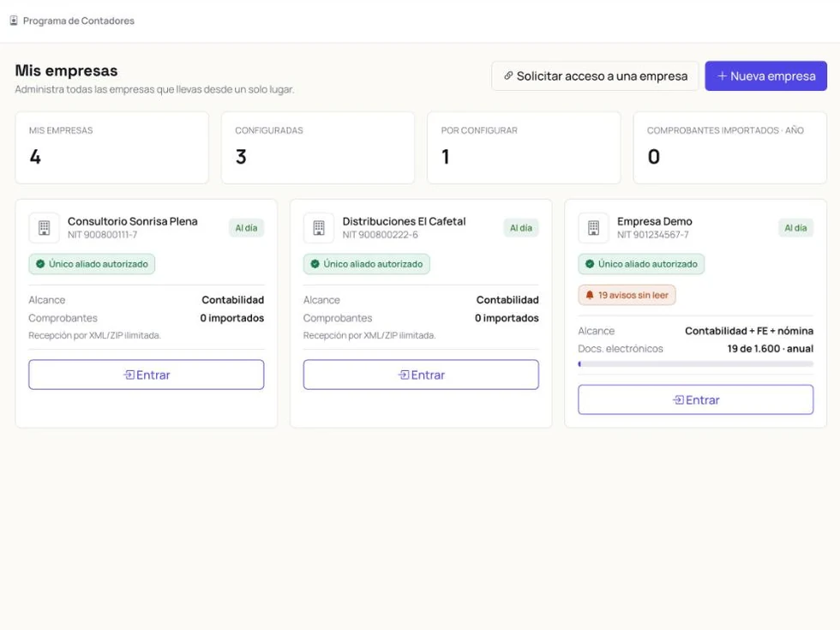Click the Mis Empresas count card
Image resolution: width=840 pixels, height=630 pixels.
pyautogui.click(x=112, y=147)
